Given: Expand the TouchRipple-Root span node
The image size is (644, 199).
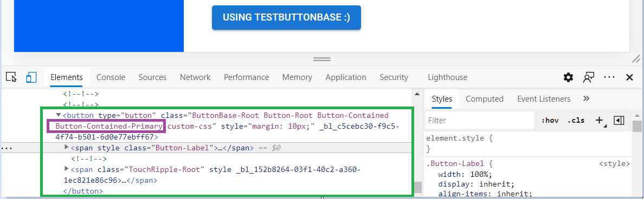Looking at the screenshot, I should [67, 169].
